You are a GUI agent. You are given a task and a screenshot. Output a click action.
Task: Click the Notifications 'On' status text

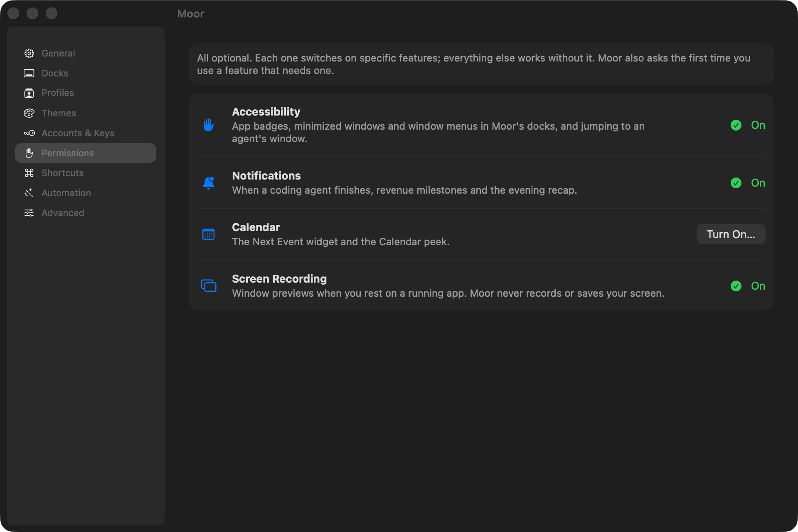(x=758, y=183)
